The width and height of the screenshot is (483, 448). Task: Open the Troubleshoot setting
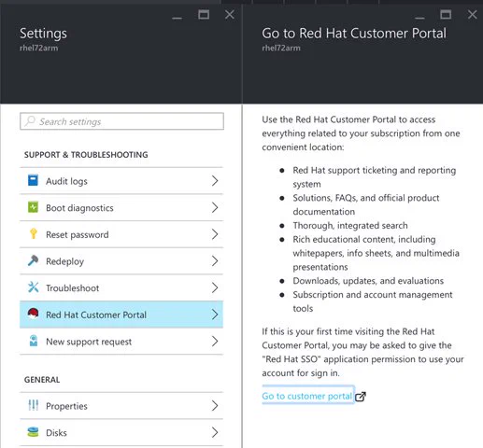point(121,287)
